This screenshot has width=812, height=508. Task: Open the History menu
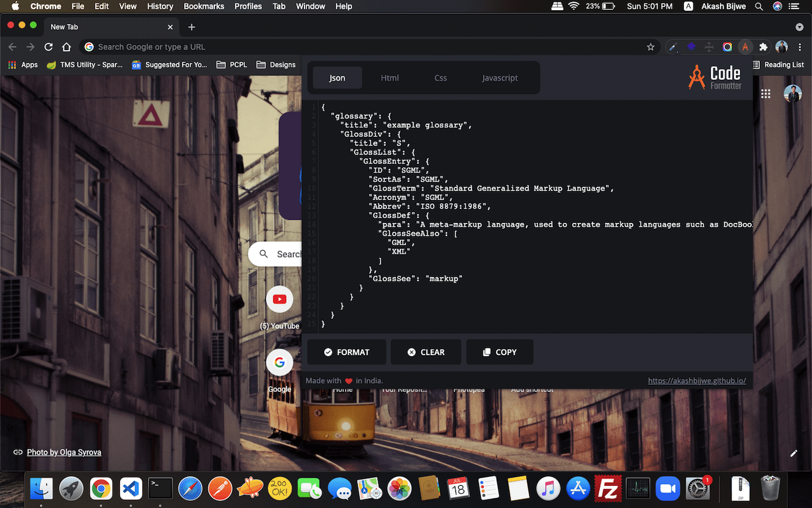[160, 6]
